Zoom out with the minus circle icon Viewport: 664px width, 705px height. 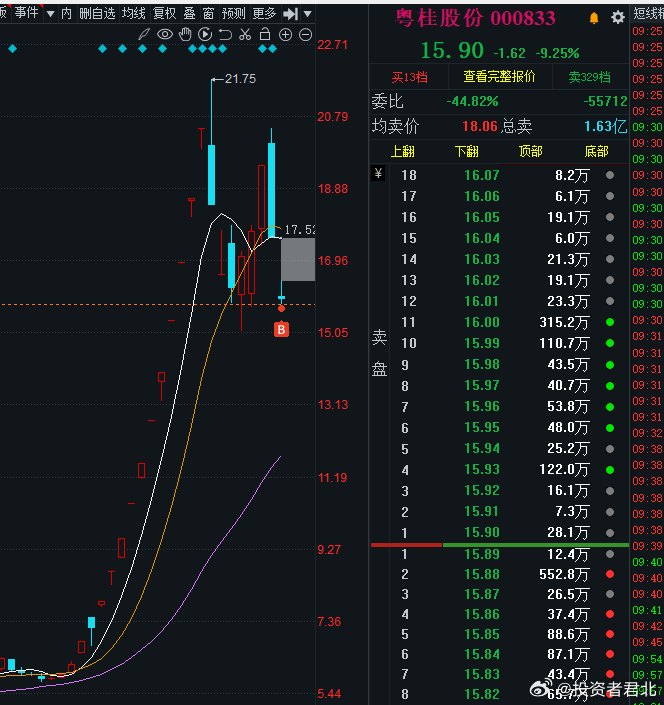[x=306, y=35]
